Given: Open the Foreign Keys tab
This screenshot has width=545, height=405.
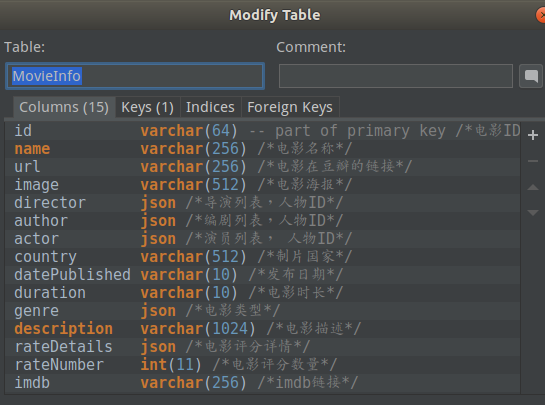Looking at the screenshot, I should (290, 107).
